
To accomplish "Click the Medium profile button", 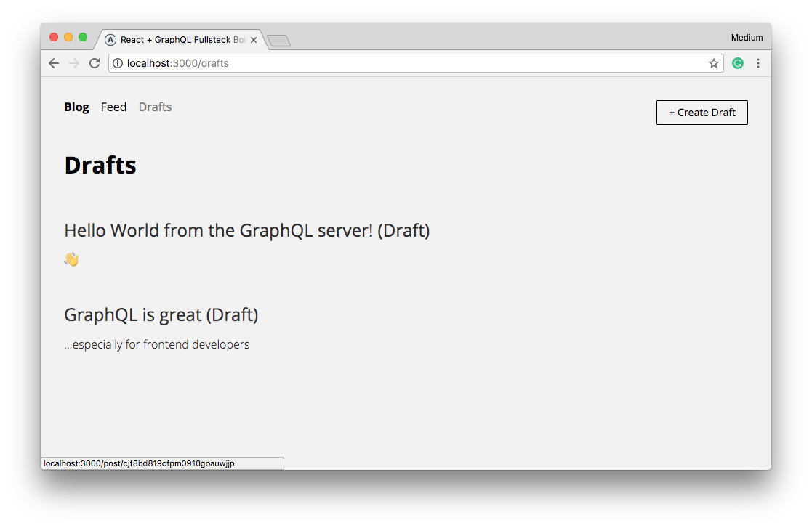I will pos(747,38).
